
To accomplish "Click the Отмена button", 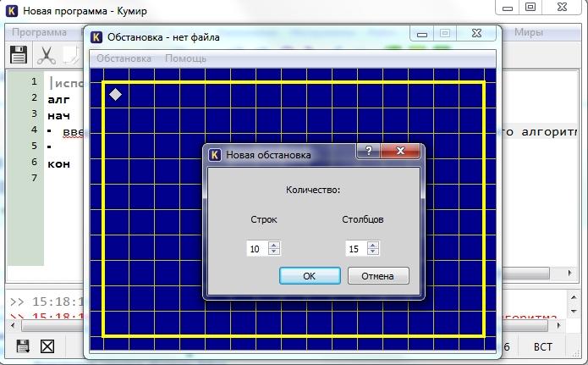I will pyautogui.click(x=378, y=276).
